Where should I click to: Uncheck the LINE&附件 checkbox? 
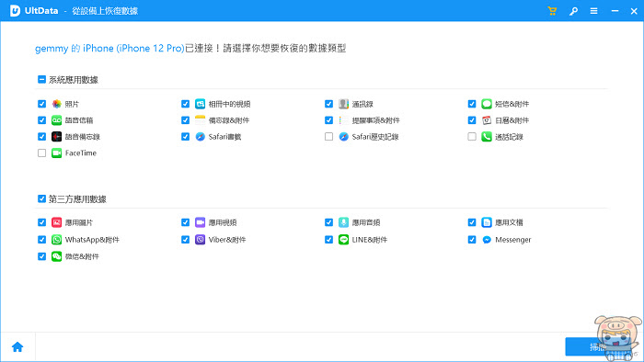pyautogui.click(x=328, y=240)
